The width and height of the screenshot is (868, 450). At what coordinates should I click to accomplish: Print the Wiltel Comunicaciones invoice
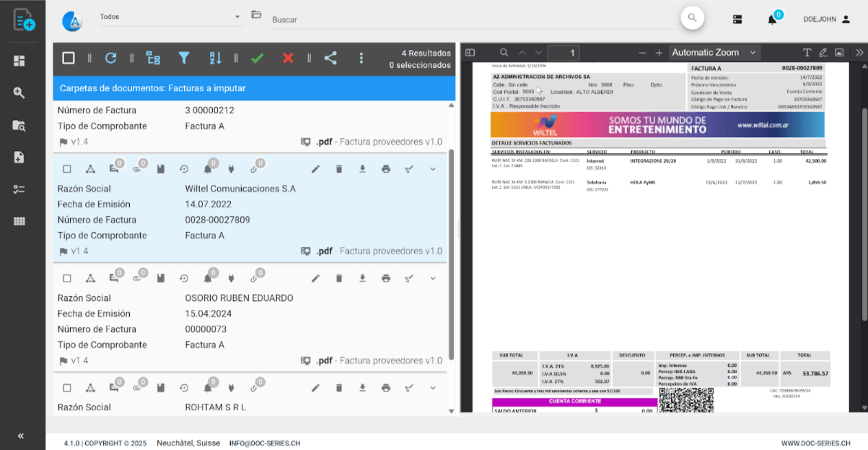tap(385, 168)
